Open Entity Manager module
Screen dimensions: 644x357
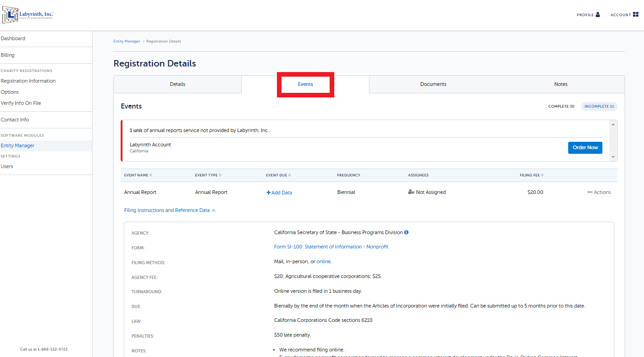[x=18, y=145]
